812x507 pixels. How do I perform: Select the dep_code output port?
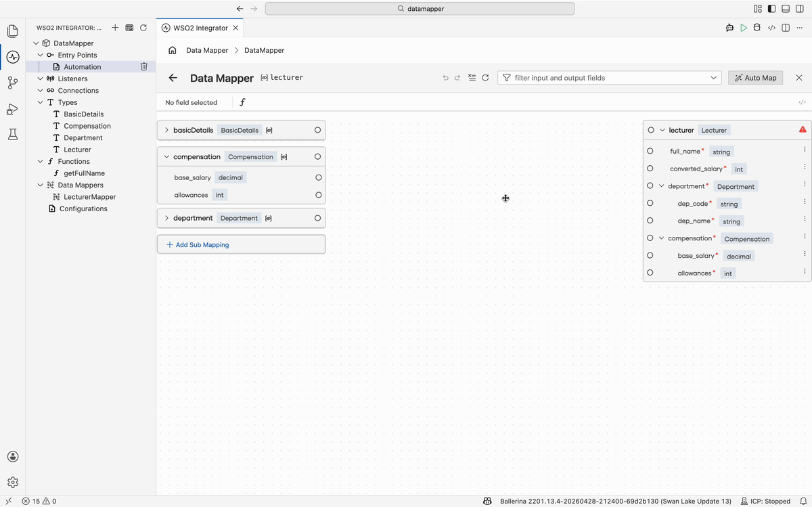650,203
